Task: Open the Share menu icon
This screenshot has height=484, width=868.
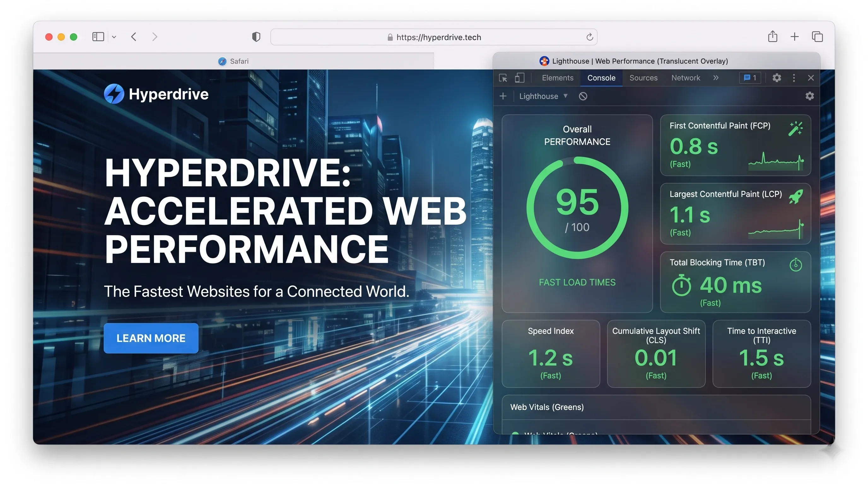Action: point(773,36)
